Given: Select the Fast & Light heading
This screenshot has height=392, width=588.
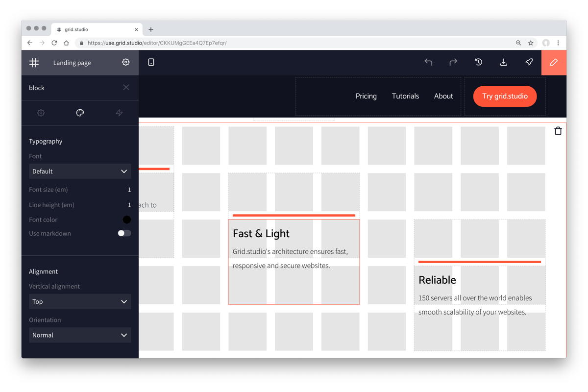Looking at the screenshot, I should click(261, 233).
